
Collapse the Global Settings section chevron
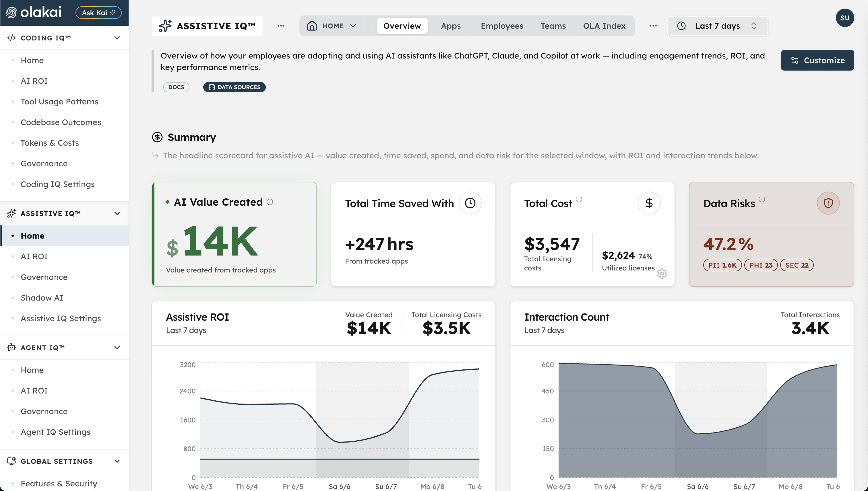tap(117, 461)
